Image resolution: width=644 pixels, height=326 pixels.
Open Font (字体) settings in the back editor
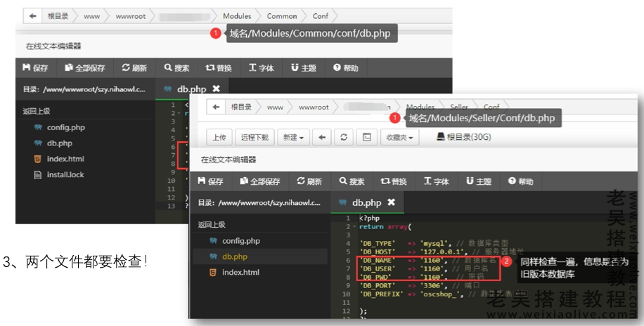click(x=260, y=68)
